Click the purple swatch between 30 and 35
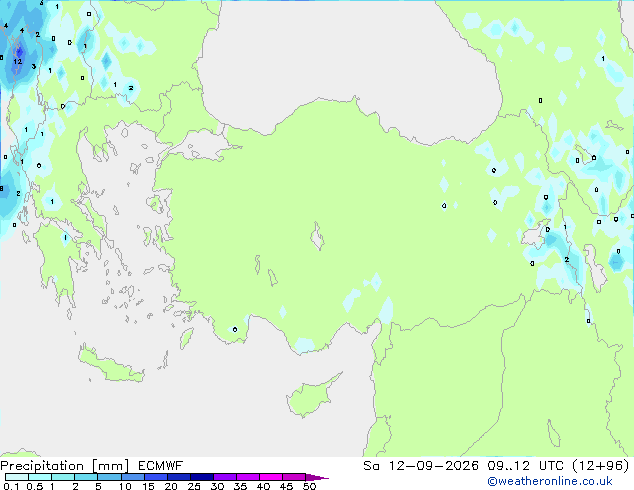Image resolution: width=634 pixels, height=490 pixels. (x=225, y=477)
